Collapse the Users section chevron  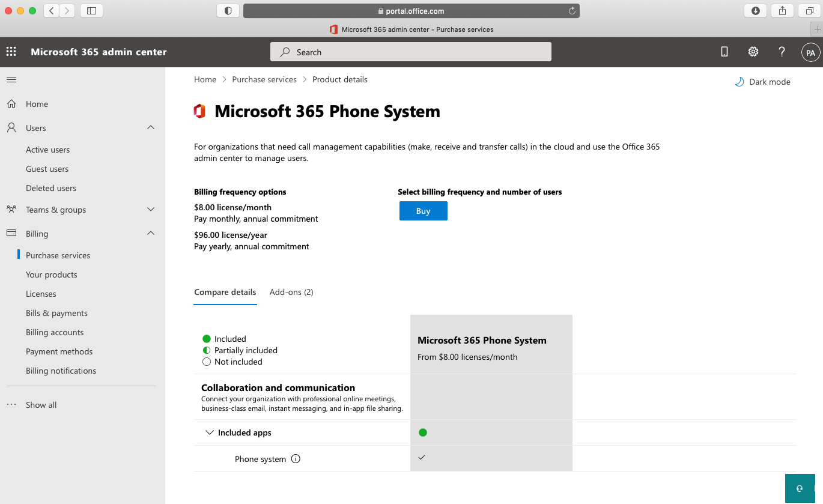coord(151,127)
